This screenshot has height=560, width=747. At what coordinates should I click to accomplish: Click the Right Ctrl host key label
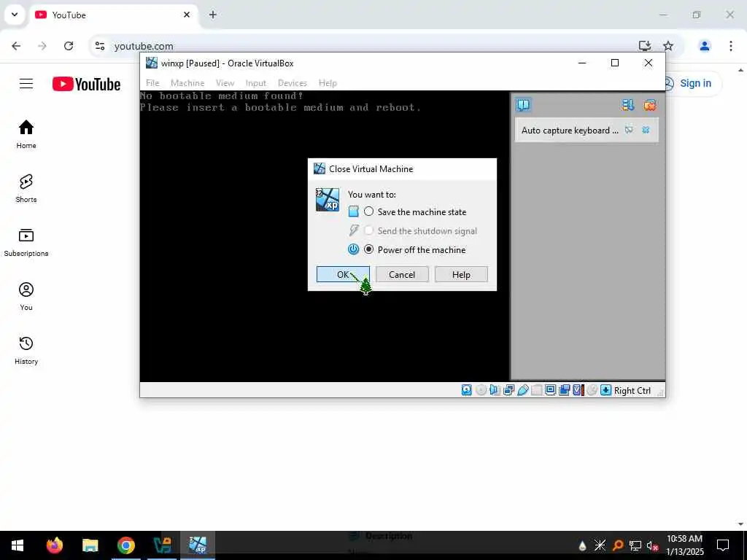[632, 391]
